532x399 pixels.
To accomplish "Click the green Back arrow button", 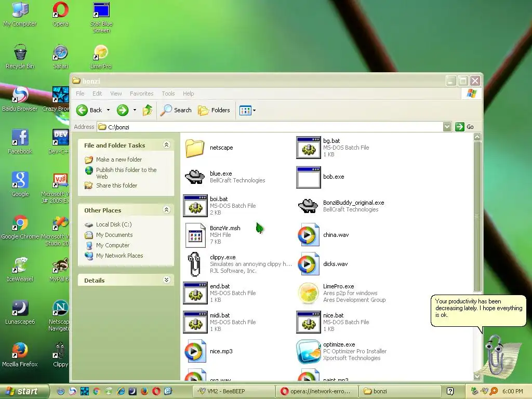I will pos(82,110).
